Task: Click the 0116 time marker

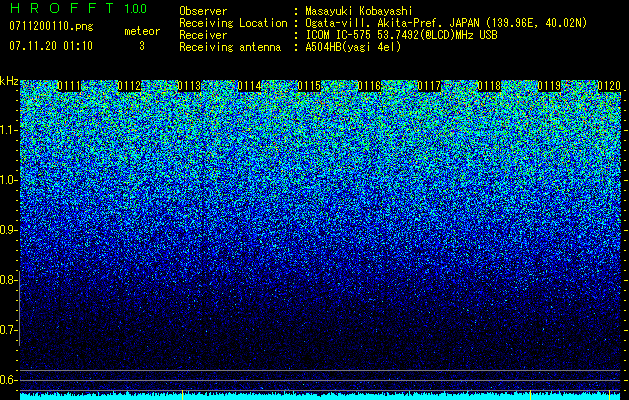Action: [369, 86]
